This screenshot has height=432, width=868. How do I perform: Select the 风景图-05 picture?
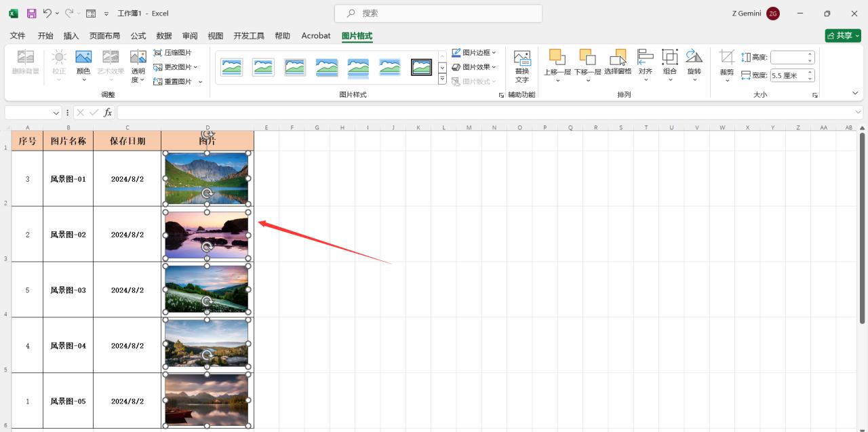pyautogui.click(x=207, y=400)
